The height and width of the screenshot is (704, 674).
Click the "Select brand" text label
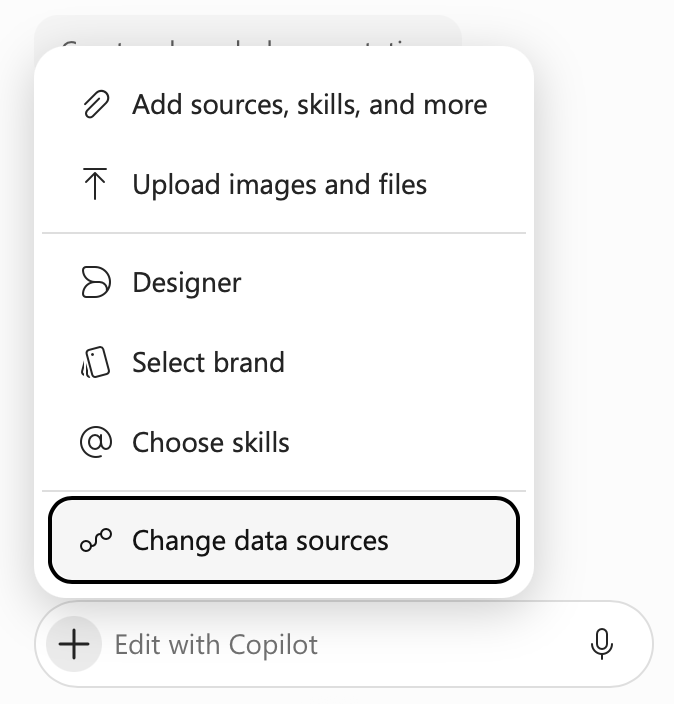(x=208, y=362)
